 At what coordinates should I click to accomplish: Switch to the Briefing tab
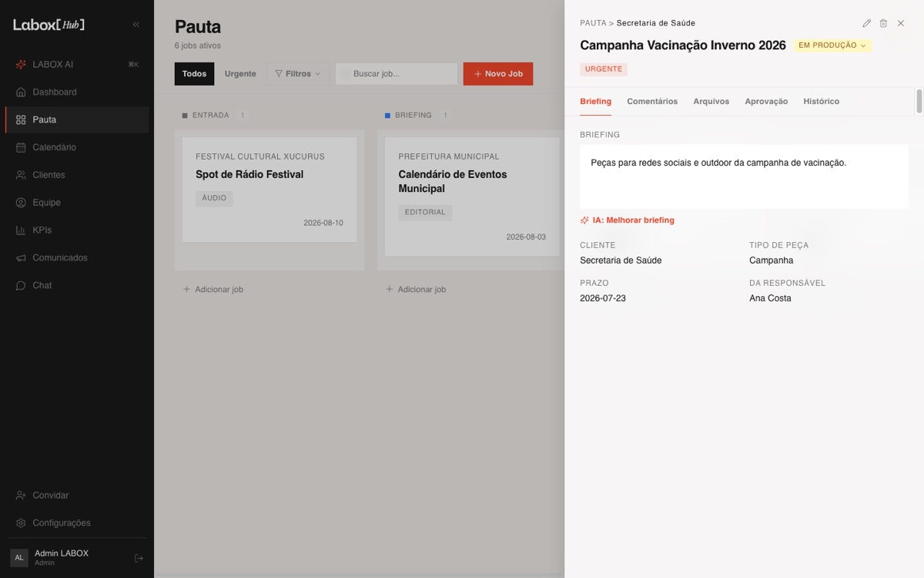coord(596,102)
